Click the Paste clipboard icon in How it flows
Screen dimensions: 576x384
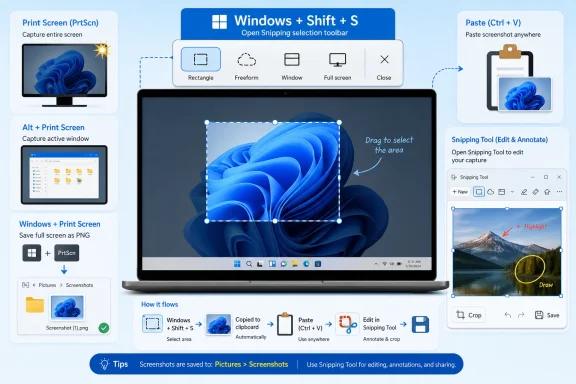(284, 324)
